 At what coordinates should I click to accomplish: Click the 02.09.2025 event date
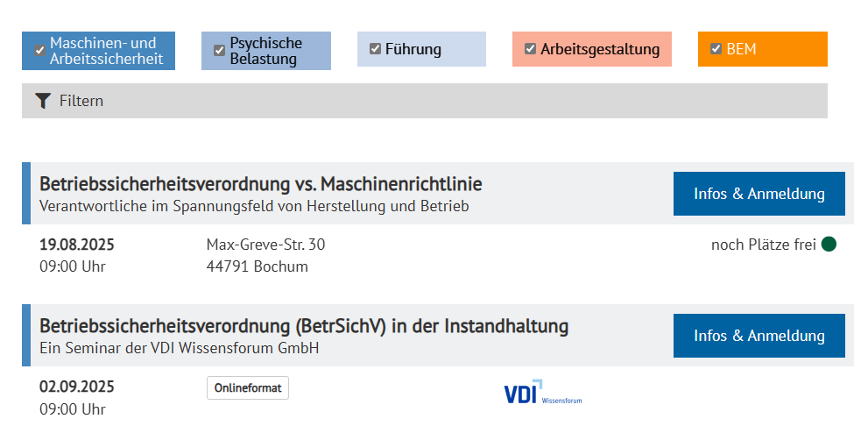point(77,387)
